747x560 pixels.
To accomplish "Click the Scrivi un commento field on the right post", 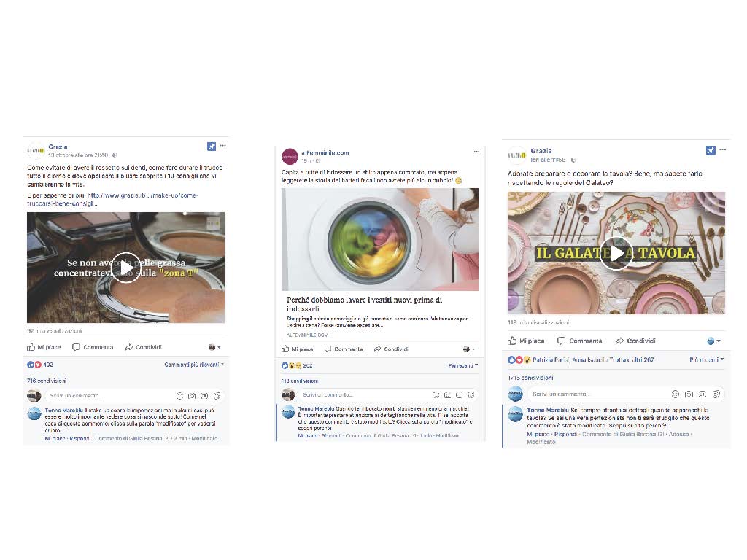I will click(597, 394).
